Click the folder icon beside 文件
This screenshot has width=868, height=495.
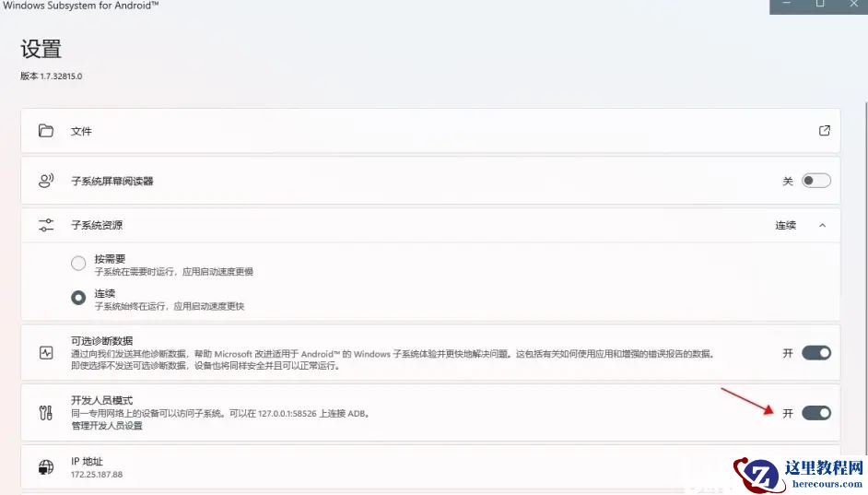[x=46, y=131]
